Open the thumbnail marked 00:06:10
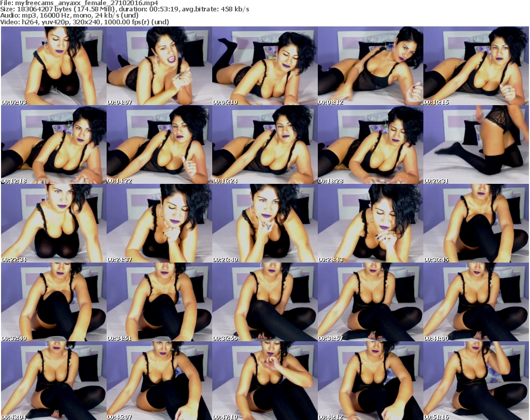This screenshot has width=530, height=420. (264, 66)
